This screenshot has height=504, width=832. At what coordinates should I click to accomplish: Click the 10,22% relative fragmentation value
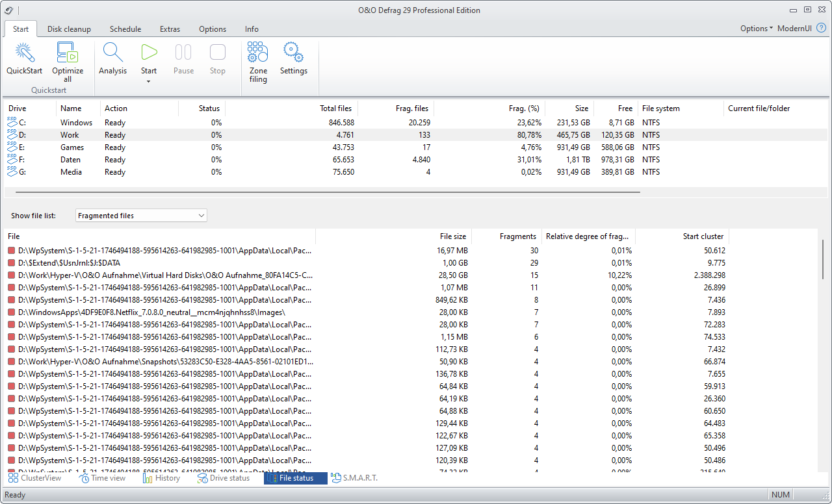621,275
